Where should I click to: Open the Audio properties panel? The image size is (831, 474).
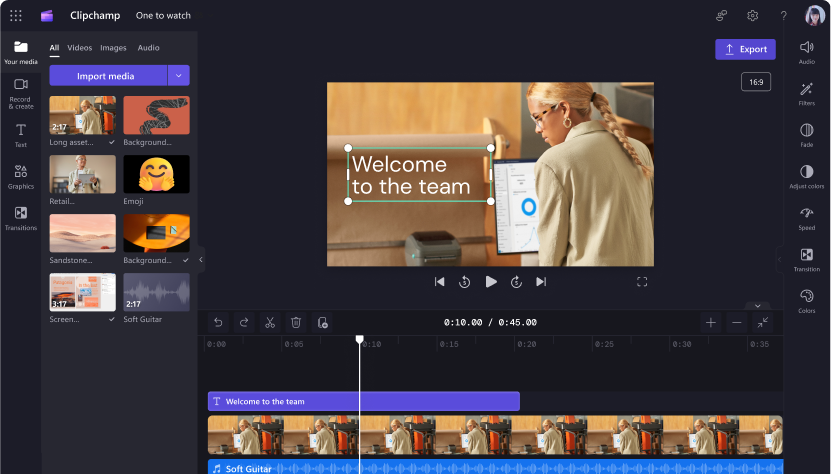[807, 52]
